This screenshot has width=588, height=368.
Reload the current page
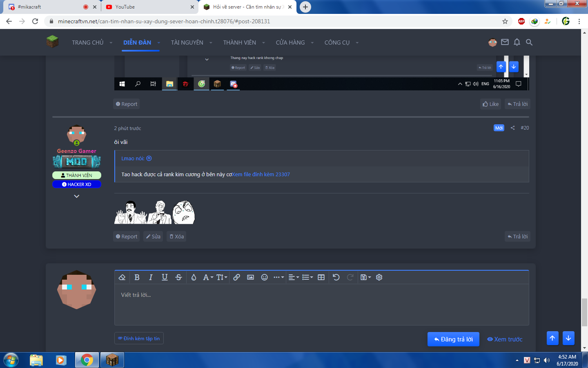point(35,21)
